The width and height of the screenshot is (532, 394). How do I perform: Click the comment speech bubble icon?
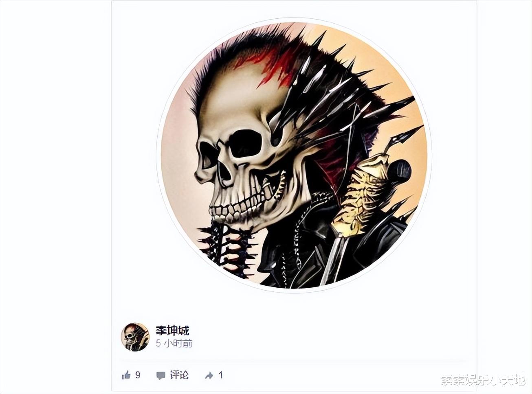tap(161, 376)
